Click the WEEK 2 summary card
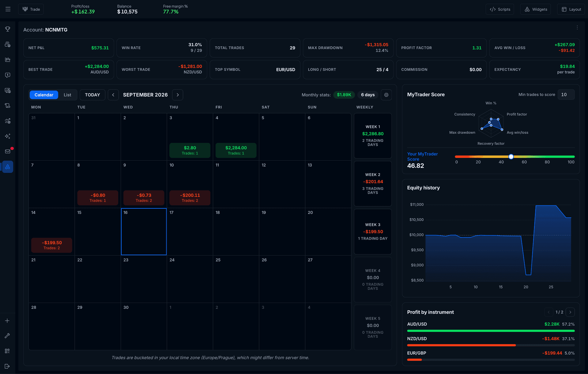 coord(373,184)
